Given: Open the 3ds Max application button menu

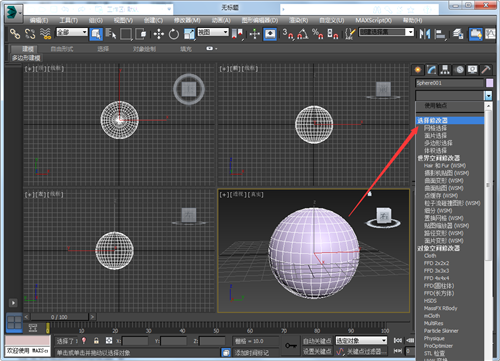Looking at the screenshot, I should [13, 13].
